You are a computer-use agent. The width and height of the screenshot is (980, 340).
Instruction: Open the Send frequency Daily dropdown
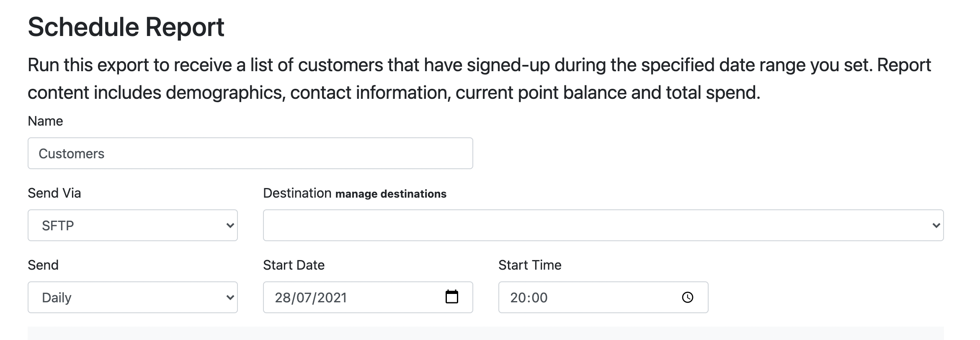(133, 297)
